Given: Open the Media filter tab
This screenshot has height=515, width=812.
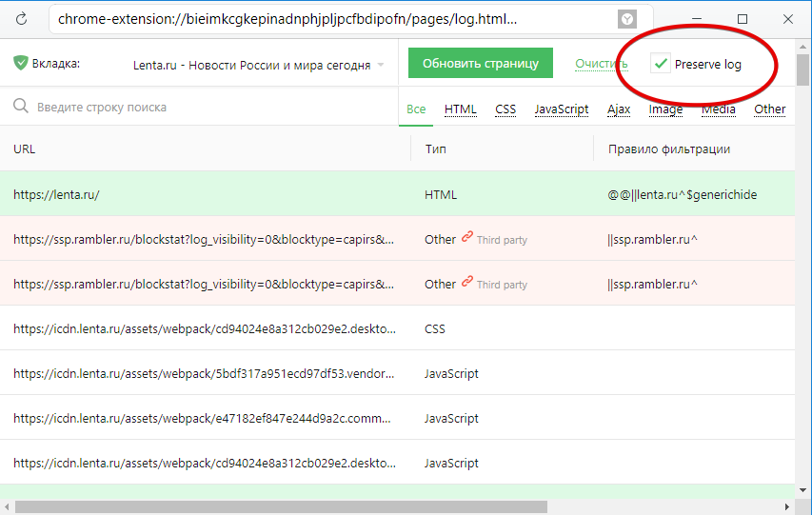Looking at the screenshot, I should pos(719,109).
